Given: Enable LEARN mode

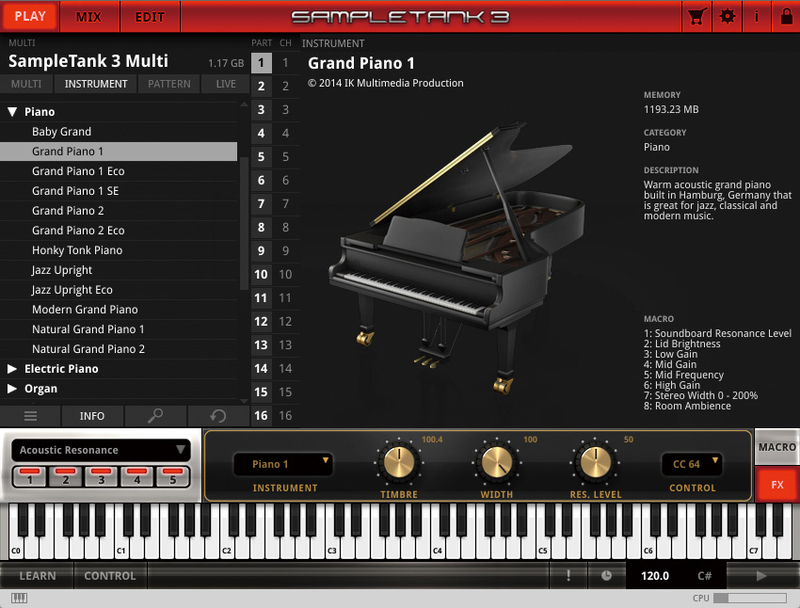Looking at the screenshot, I should pyautogui.click(x=37, y=576).
